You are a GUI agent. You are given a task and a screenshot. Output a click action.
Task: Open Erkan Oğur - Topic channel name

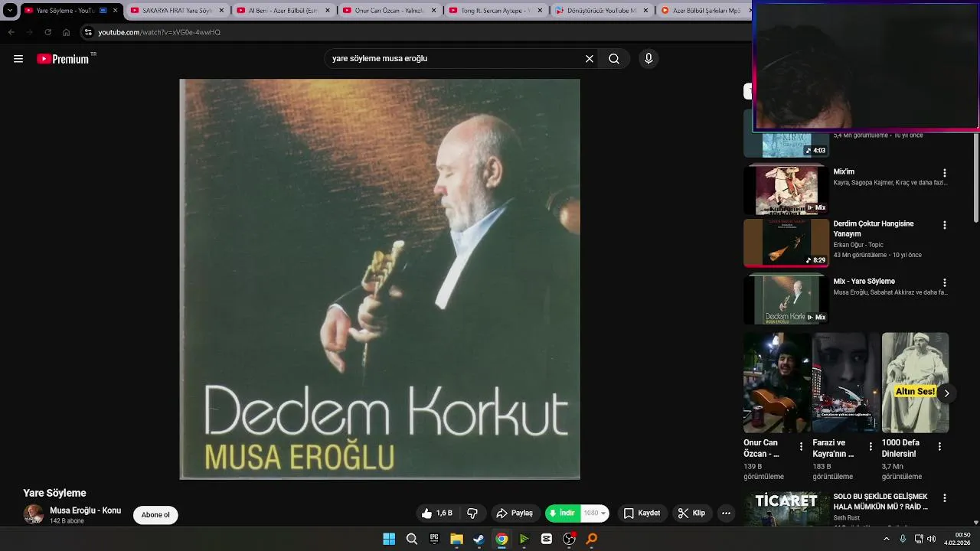coord(858,245)
